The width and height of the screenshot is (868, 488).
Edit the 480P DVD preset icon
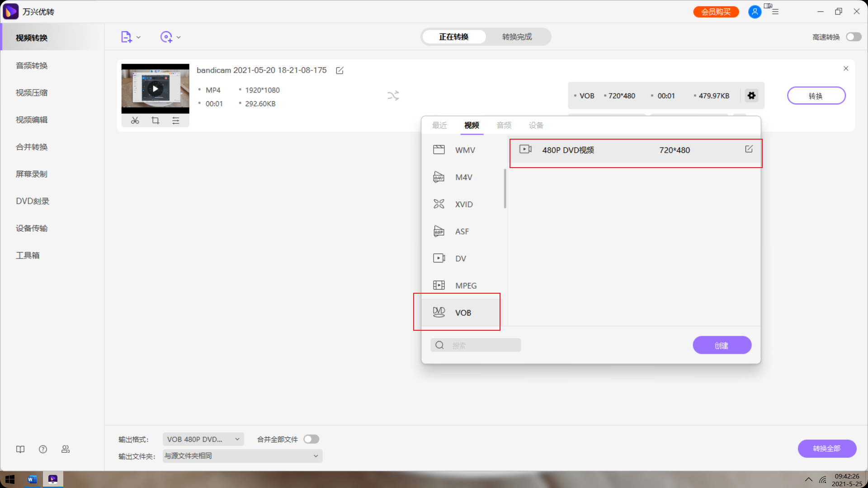[749, 149]
